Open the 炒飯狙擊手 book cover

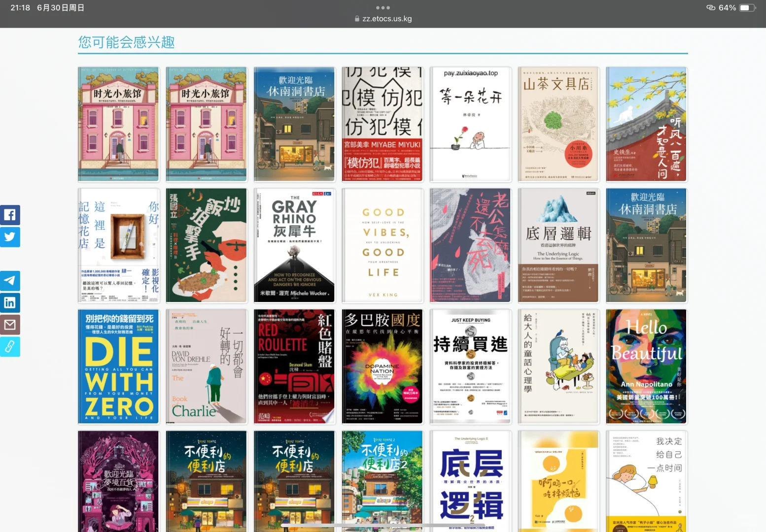click(207, 245)
